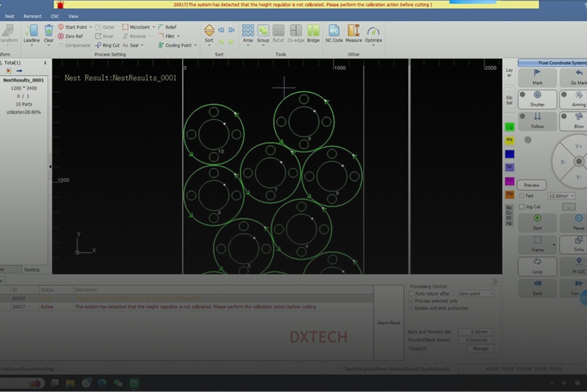Toggle the Follow control

[537, 120]
